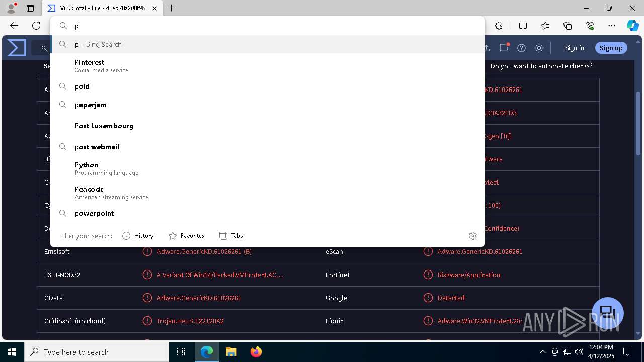Filter search by Tabs
This screenshot has height=362, width=644.
(x=231, y=235)
